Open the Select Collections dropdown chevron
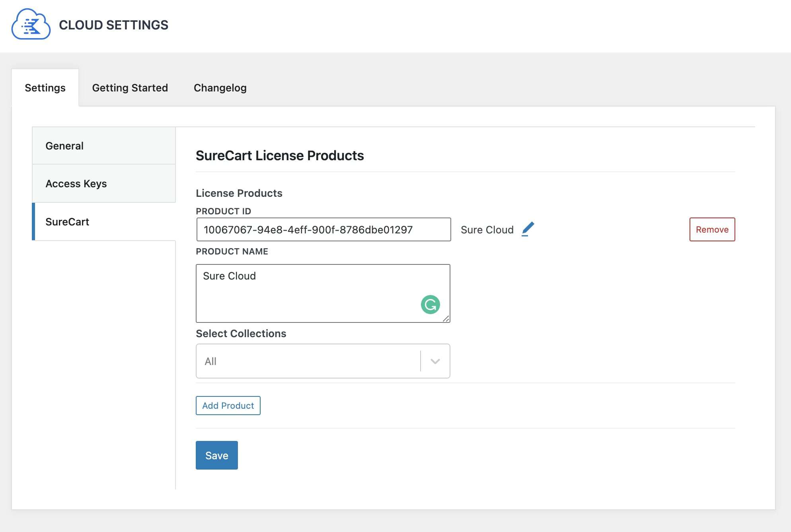 [435, 361]
